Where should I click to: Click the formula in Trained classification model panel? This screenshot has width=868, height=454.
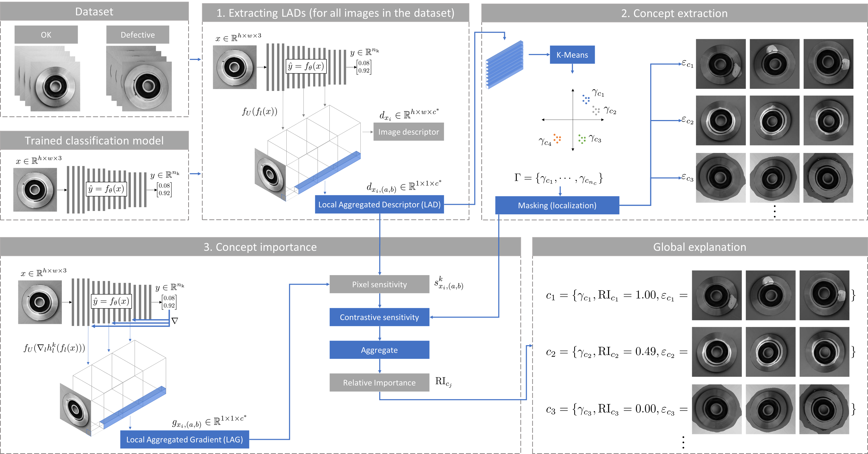click(106, 189)
